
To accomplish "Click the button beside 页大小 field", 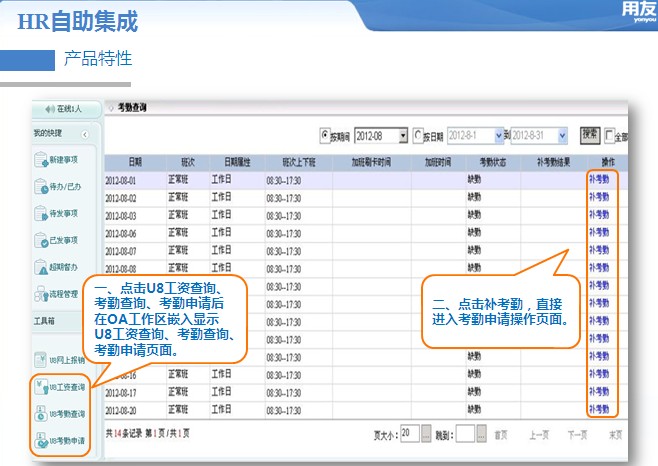I will tap(426, 434).
